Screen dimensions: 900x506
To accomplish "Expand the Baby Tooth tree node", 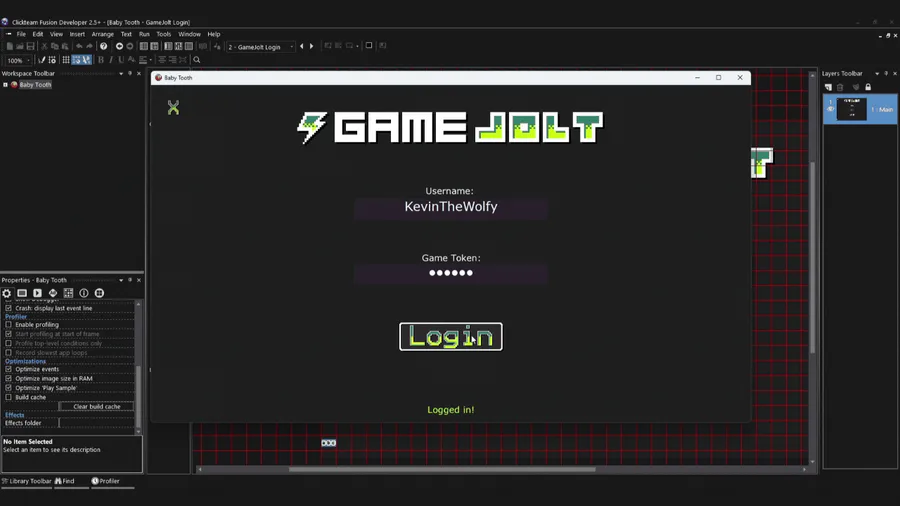I will (x=6, y=85).
